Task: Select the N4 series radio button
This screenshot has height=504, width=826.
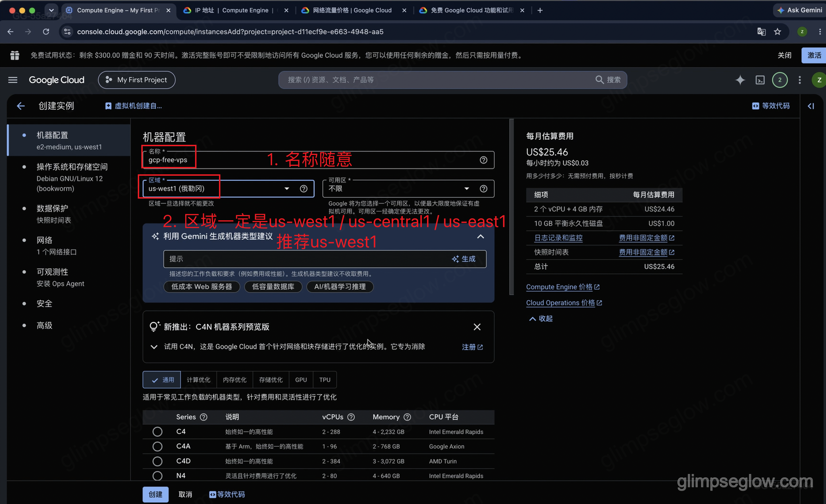Action: coord(157,476)
